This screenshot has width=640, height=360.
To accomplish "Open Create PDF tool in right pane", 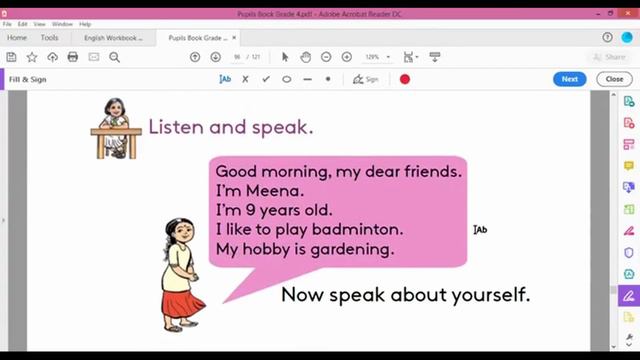I will point(629,122).
